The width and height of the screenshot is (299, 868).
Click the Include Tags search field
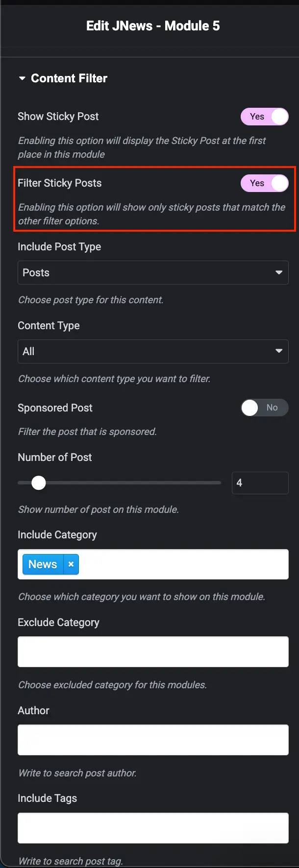pos(153,828)
